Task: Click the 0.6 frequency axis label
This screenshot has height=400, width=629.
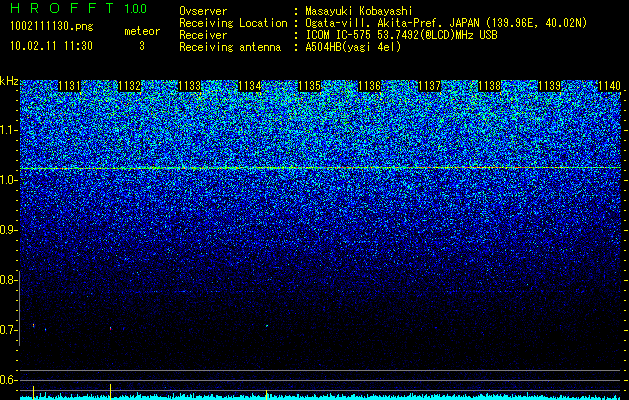Action: point(7,380)
